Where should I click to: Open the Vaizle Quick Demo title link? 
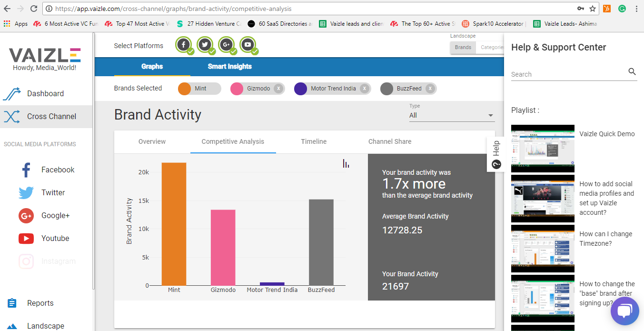[x=607, y=134]
